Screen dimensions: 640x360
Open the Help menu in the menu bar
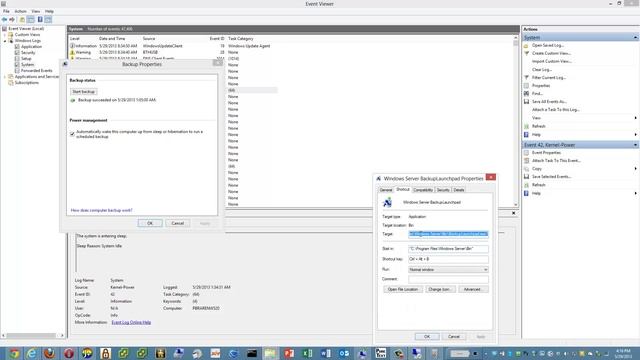(x=49, y=11)
